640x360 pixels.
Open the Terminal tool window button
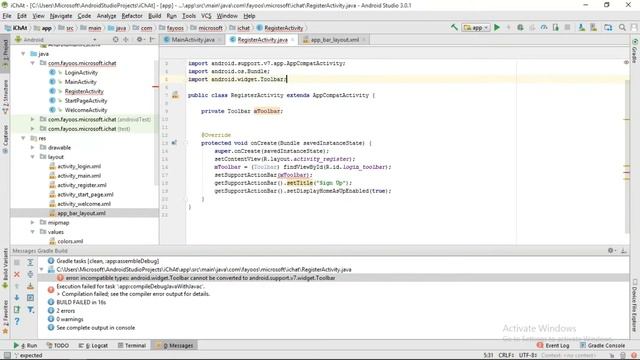[x=132, y=345]
